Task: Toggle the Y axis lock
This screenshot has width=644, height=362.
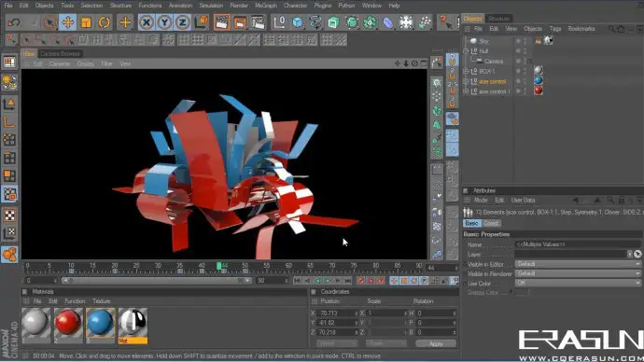Action: coord(164,22)
